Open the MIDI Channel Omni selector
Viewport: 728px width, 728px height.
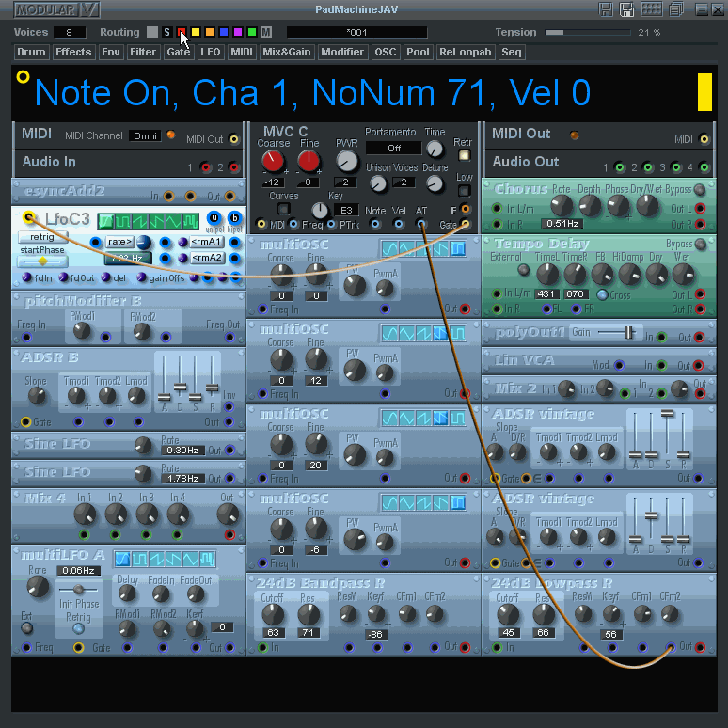(x=145, y=136)
